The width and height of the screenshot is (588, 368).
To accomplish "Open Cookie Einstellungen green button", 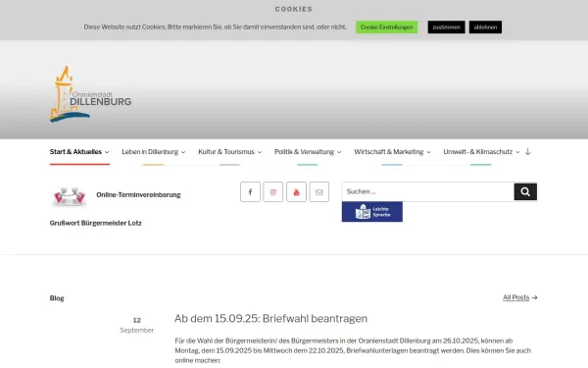I will (x=387, y=27).
